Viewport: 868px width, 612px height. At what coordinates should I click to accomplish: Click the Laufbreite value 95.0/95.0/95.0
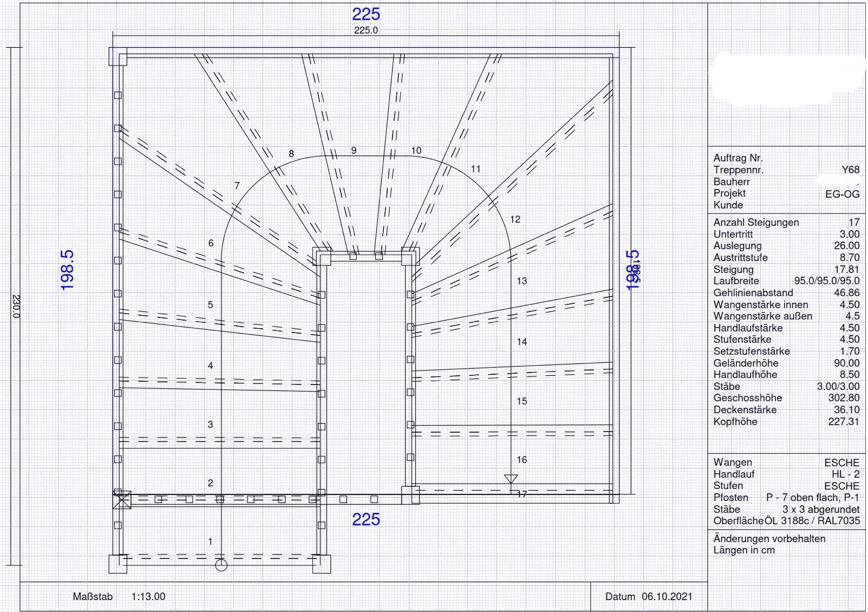tap(826, 281)
